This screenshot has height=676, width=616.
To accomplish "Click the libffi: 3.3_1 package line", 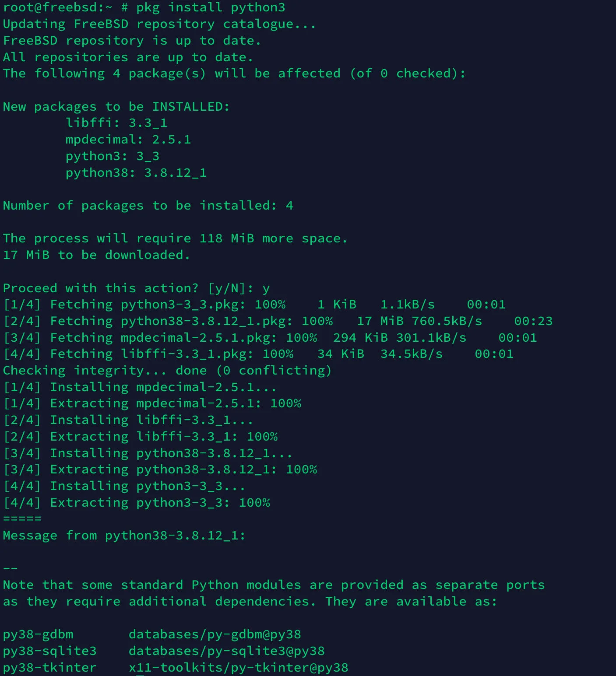I will point(116,123).
